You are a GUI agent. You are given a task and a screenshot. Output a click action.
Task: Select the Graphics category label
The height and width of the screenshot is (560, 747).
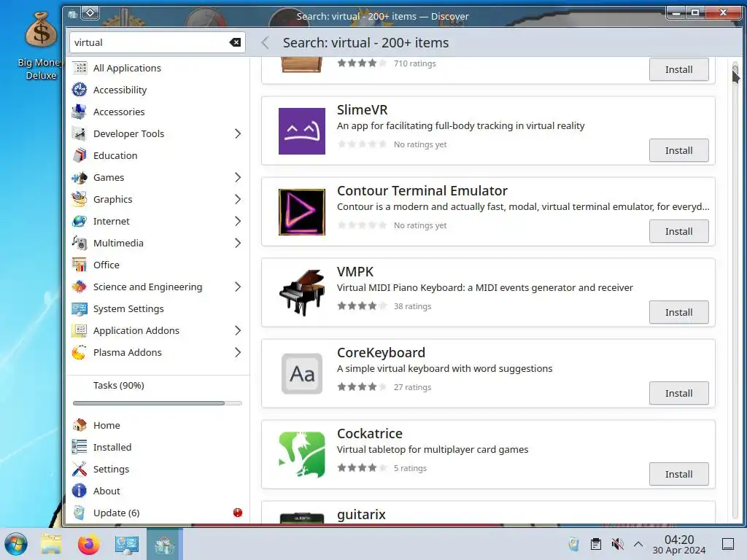(113, 200)
